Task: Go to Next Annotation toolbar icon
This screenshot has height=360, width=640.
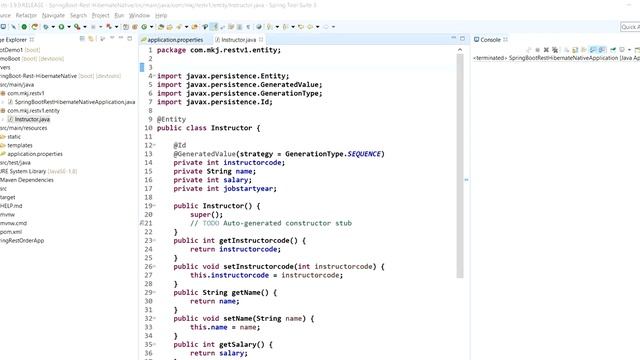Action: tap(269, 27)
